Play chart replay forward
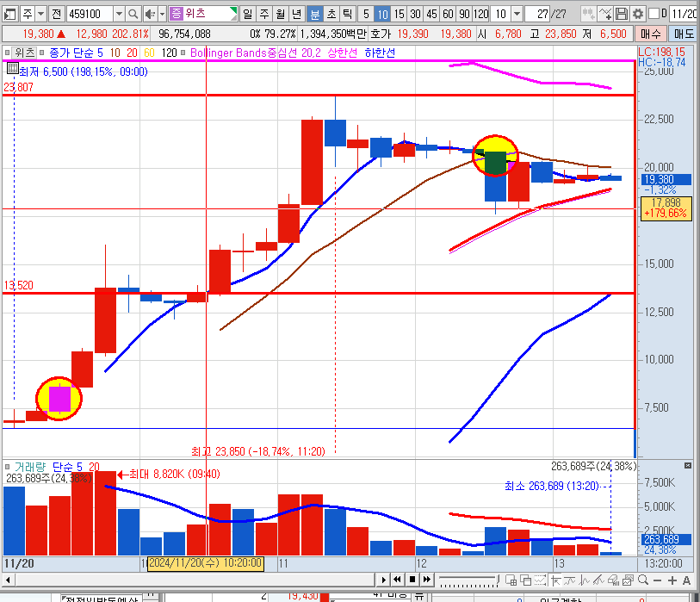 (x=383, y=580)
